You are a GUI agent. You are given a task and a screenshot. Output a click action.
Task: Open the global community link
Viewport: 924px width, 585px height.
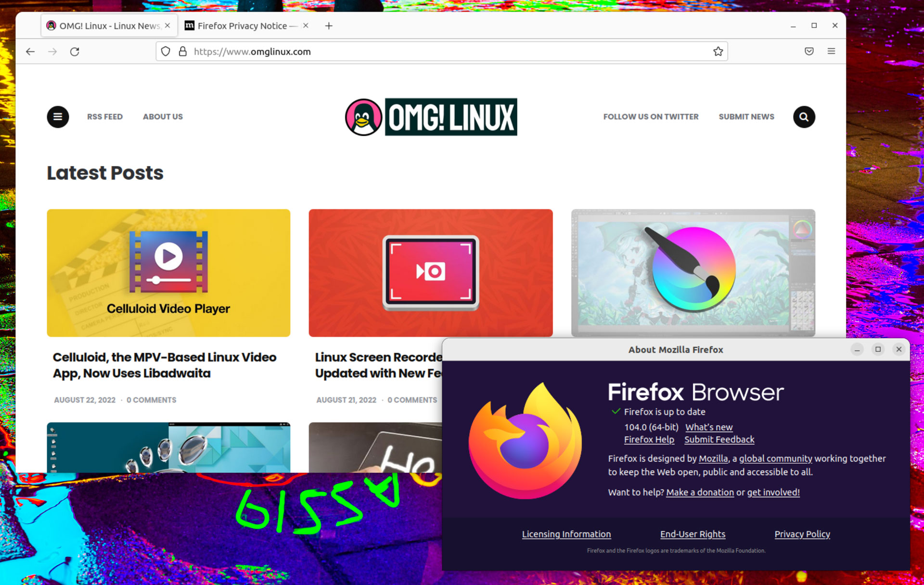[775, 459]
